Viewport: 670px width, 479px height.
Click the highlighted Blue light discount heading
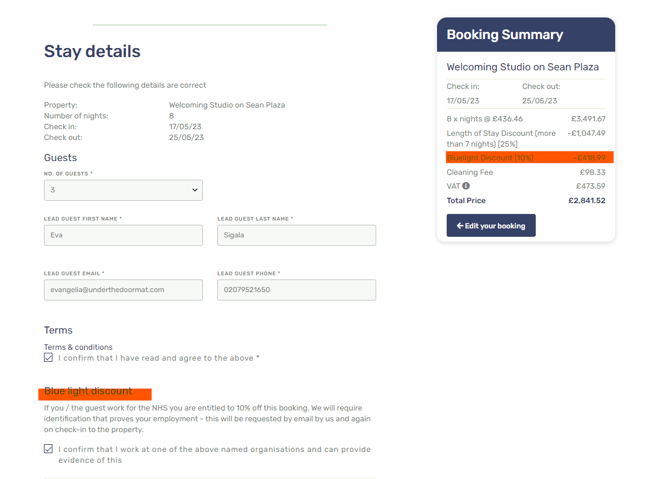[89, 391]
